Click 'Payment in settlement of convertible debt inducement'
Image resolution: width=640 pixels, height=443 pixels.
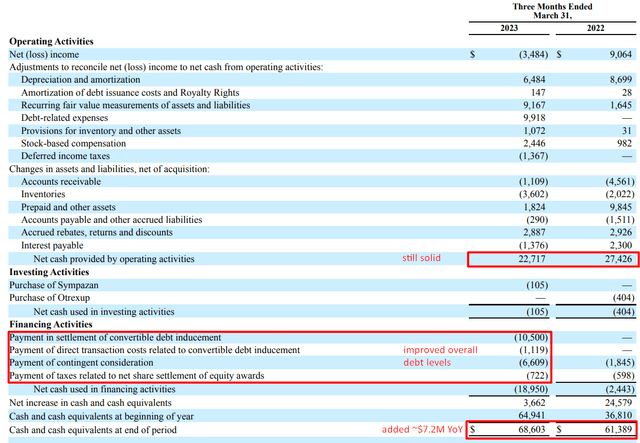click(115, 338)
